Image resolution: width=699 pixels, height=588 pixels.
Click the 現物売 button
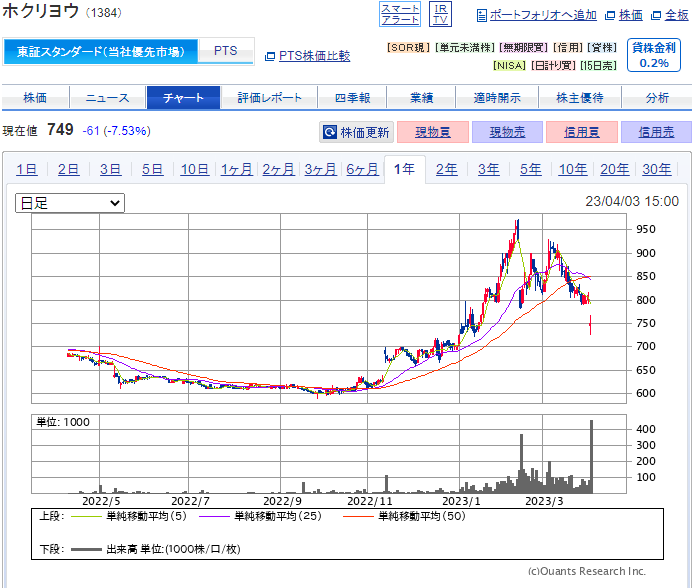coord(507,132)
